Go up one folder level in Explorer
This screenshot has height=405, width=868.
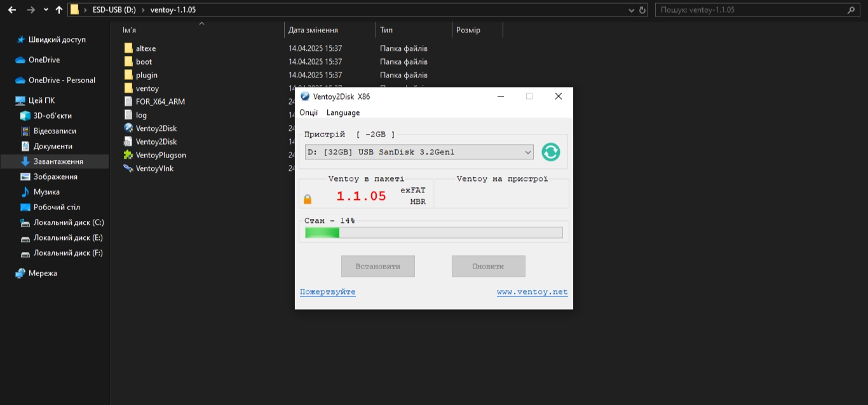pos(59,10)
